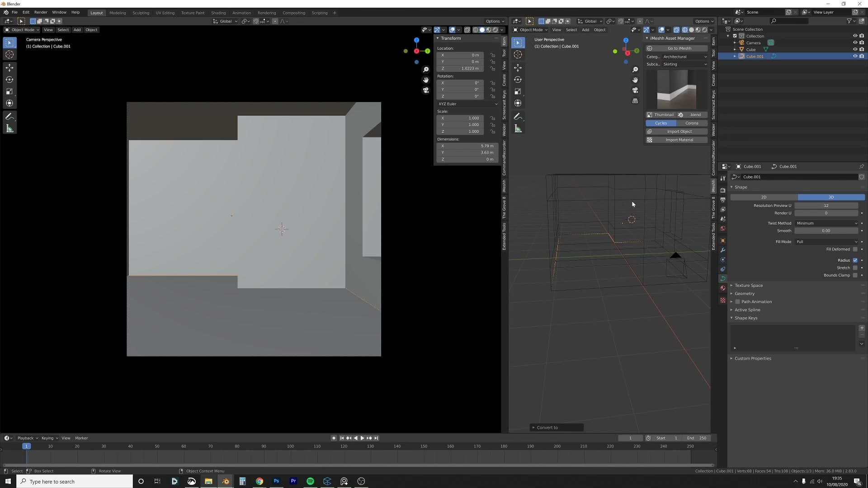Image resolution: width=868 pixels, height=488 pixels.
Task: Switch curve shape to 2D
Action: pyautogui.click(x=764, y=197)
